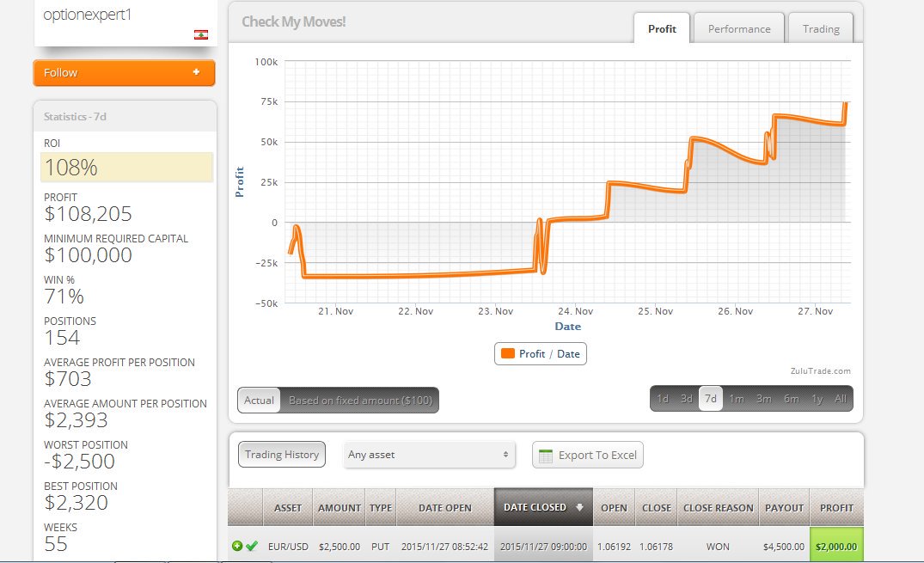Viewport: 924px width, 563px height.
Task: Sort table by the Amount column
Action: tap(339, 508)
